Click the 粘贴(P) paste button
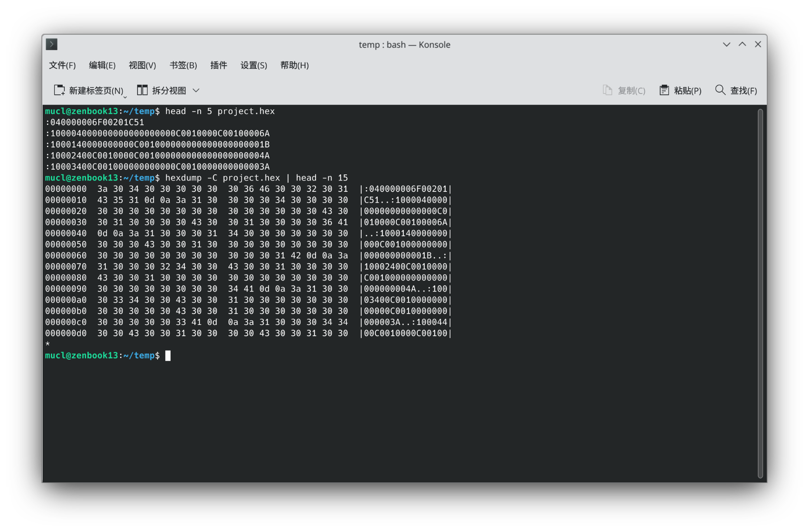The image size is (809, 532). (681, 90)
